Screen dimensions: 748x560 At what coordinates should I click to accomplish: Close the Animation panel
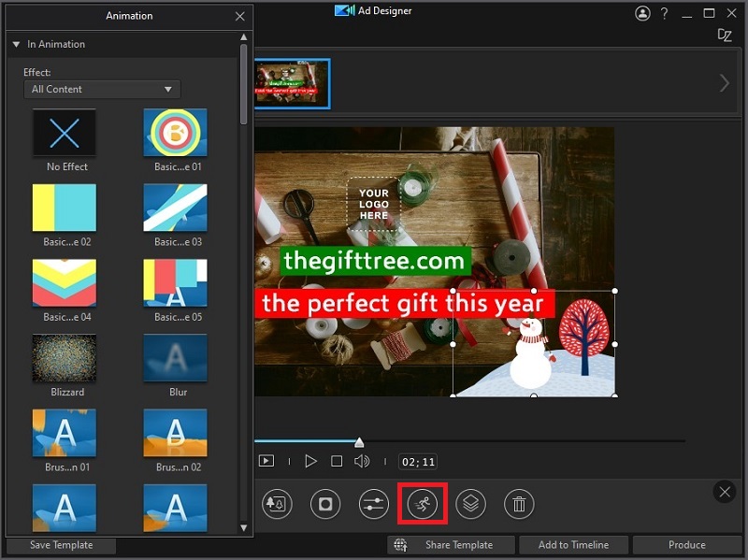point(240,16)
